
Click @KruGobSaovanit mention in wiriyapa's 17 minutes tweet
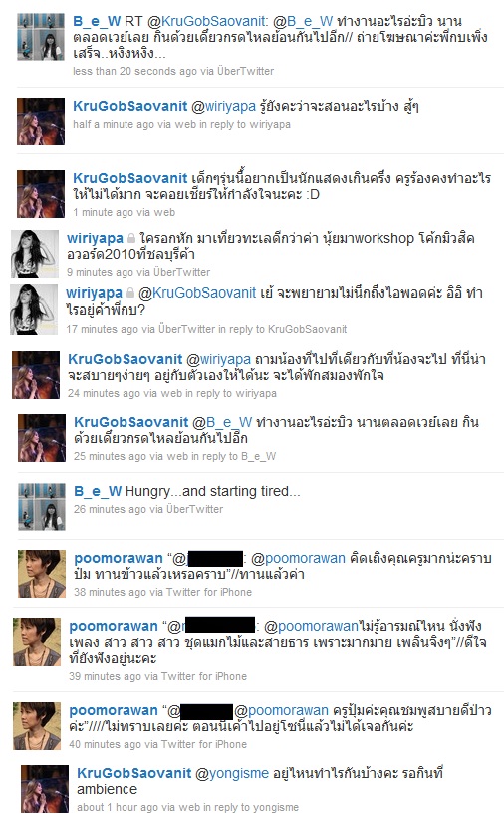(197, 293)
